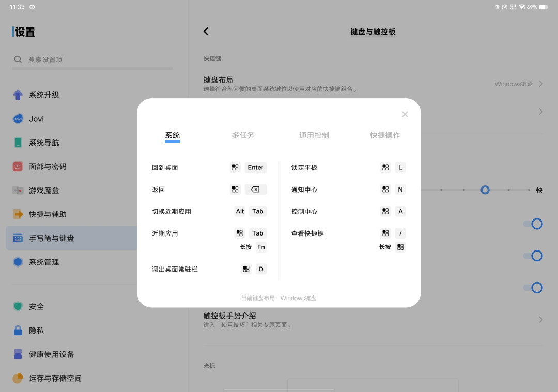Image resolution: width=558 pixels, height=392 pixels.
Task: Click the Bluetooth status icon
Action: point(497,7)
